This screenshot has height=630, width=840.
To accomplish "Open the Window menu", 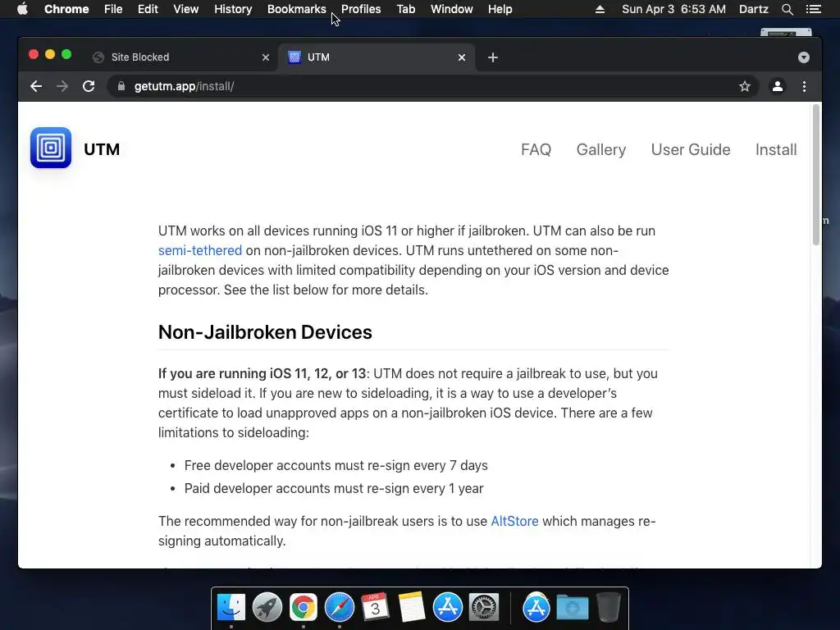I will [452, 9].
